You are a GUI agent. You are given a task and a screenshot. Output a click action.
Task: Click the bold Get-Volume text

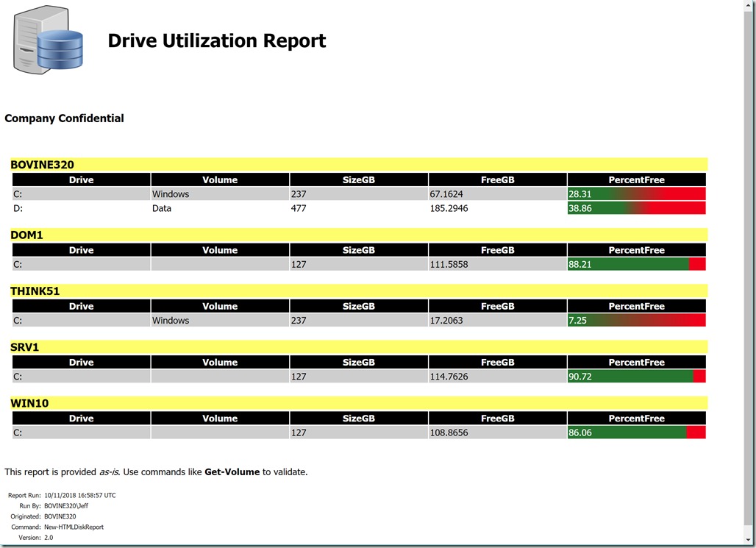coord(232,472)
